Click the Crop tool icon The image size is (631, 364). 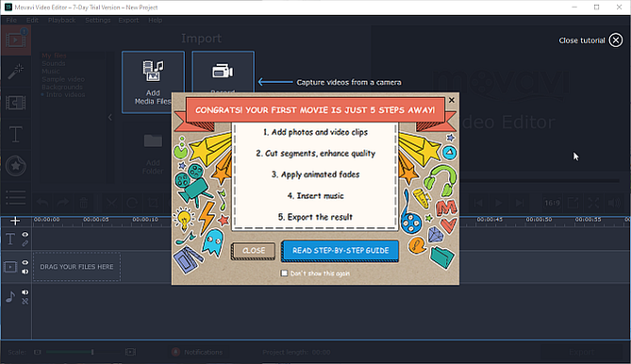(153, 203)
